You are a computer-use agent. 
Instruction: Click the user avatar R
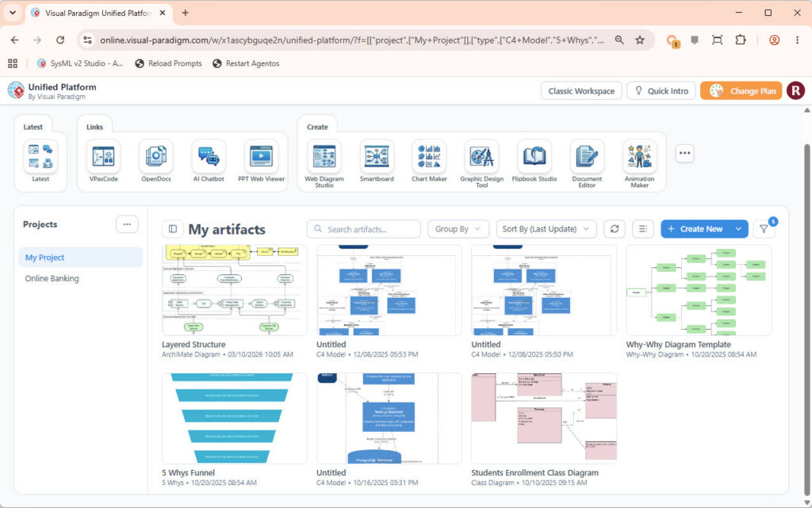point(795,90)
